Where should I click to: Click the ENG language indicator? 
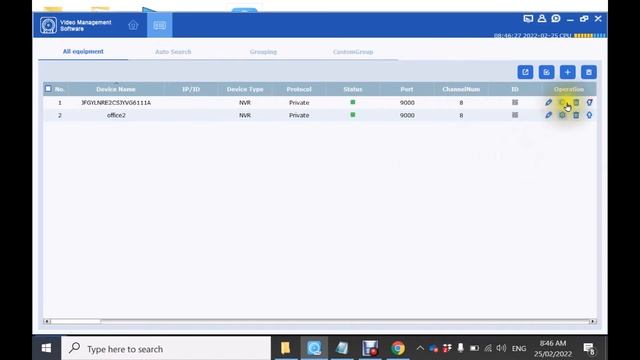pyautogui.click(x=519, y=349)
